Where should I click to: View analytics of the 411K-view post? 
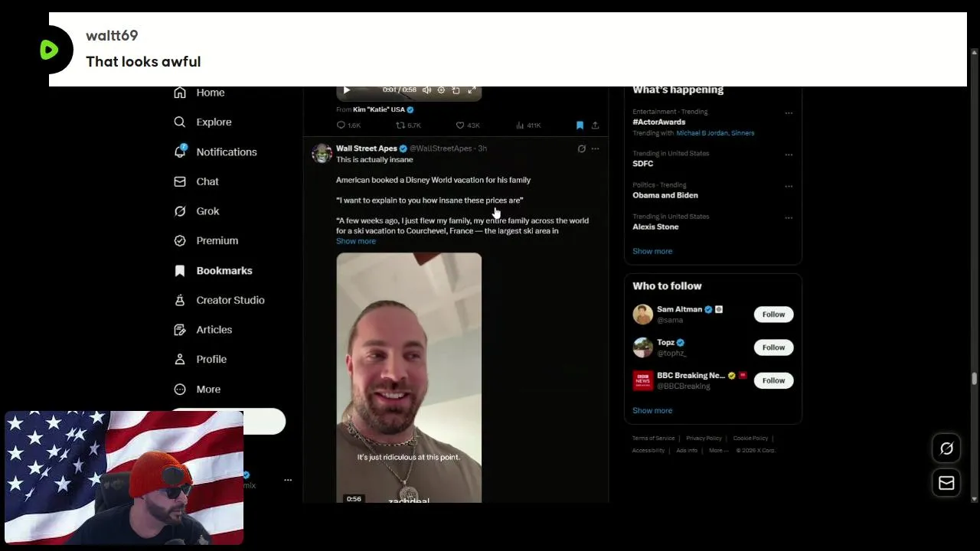(528, 126)
